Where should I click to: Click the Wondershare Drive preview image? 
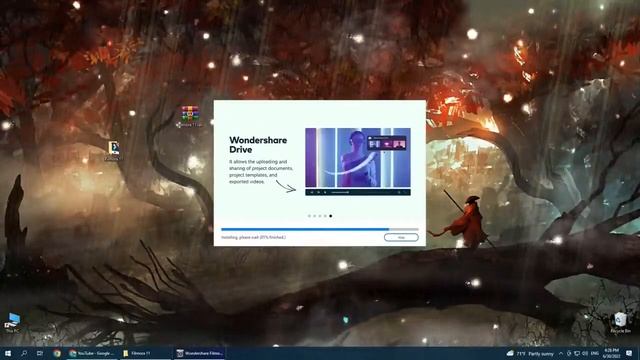pos(358,162)
